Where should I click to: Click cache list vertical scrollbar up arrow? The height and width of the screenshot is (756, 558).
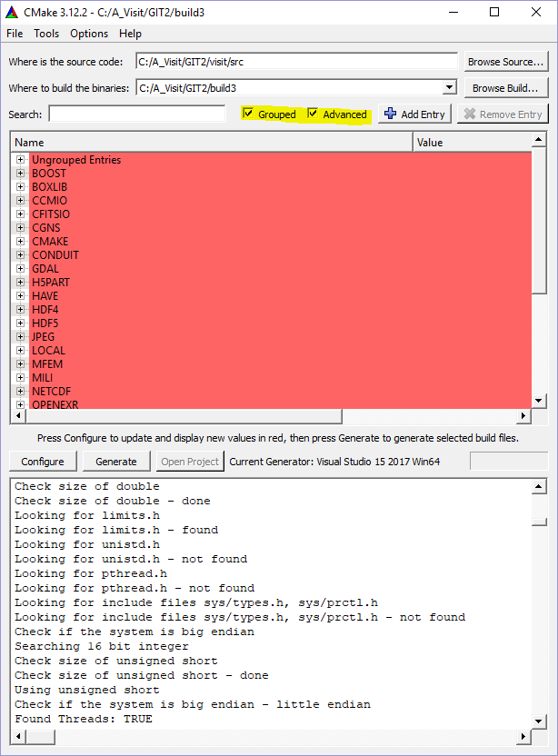(x=539, y=140)
